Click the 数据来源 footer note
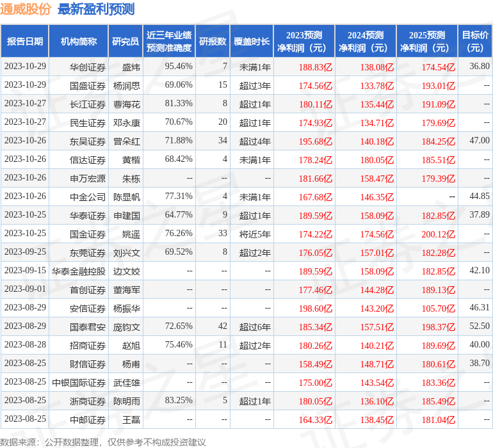 (x=103, y=442)
